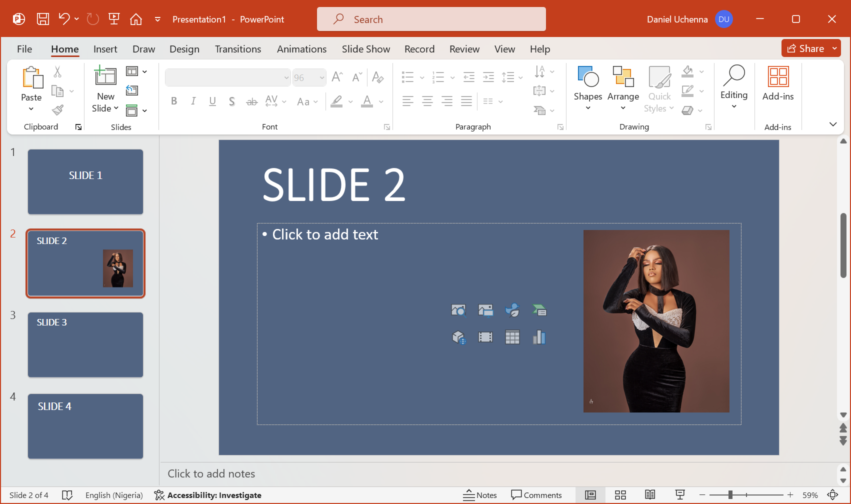The width and height of the screenshot is (851, 504).
Task: Select the Format Painter tool
Action: coord(57,109)
